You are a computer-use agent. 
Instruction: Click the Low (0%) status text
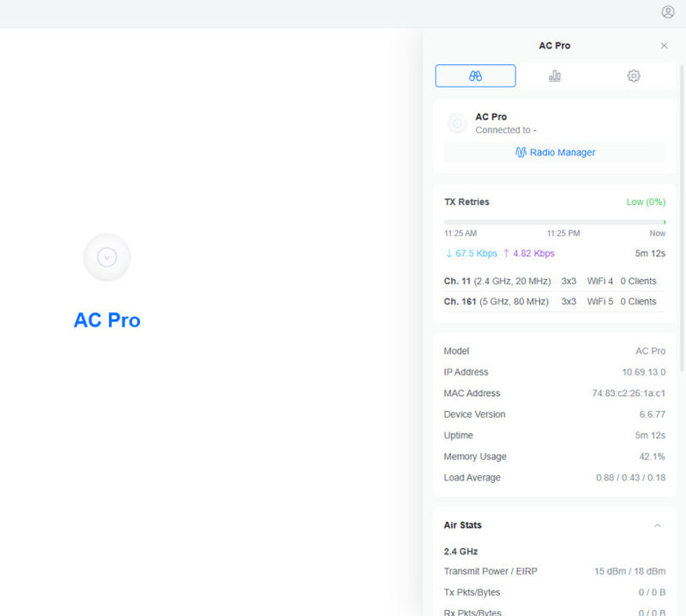[646, 202]
